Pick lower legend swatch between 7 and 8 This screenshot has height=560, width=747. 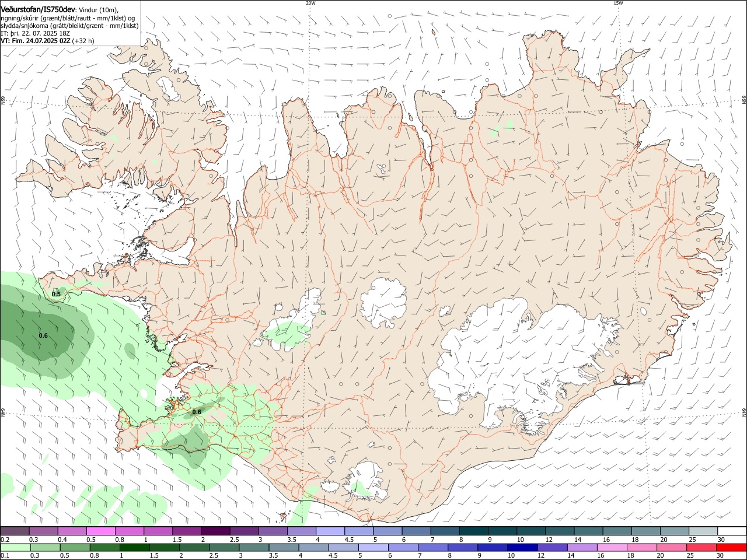pyautogui.click(x=433, y=548)
